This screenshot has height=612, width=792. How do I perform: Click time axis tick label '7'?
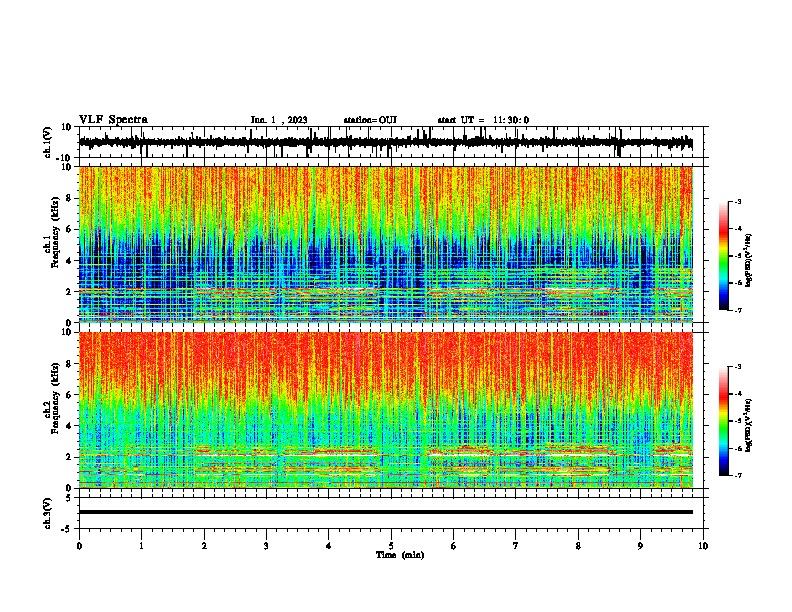(x=516, y=546)
